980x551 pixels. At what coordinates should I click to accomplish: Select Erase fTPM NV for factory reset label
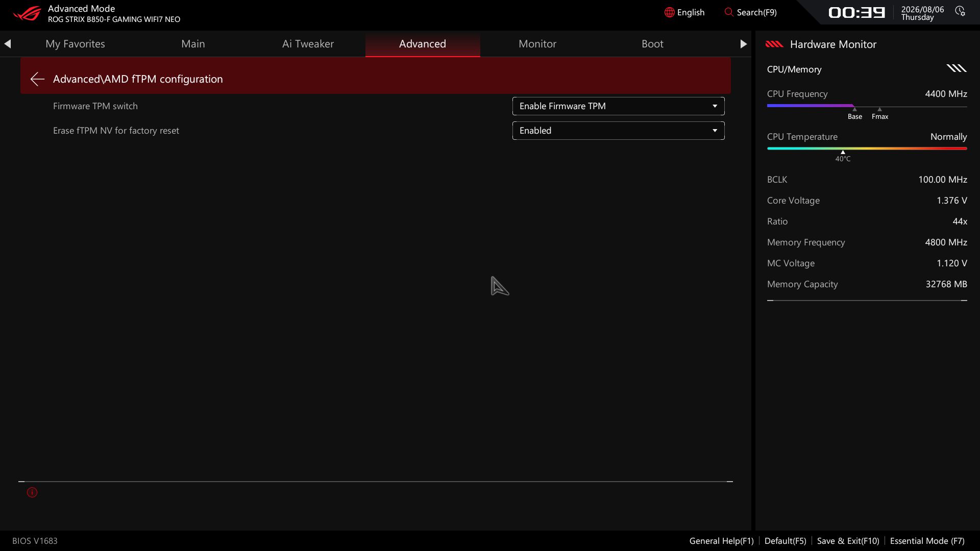click(116, 131)
